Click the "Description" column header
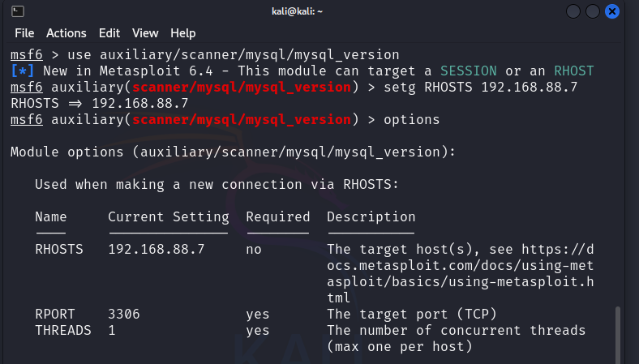This screenshot has height=364, width=639. tap(371, 216)
